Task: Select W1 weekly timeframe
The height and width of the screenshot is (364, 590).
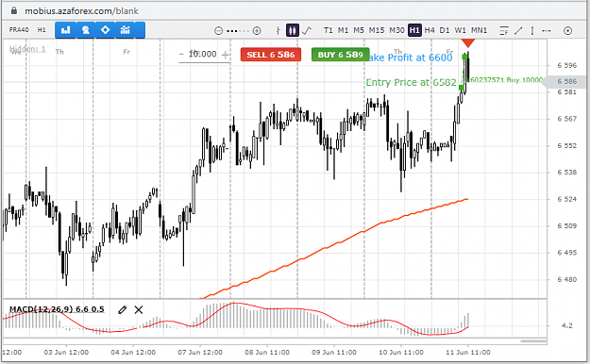Action: (460, 30)
